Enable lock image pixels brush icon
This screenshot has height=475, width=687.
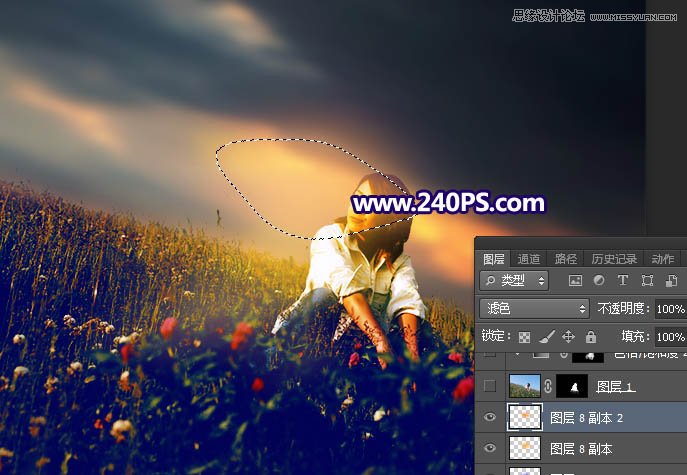[547, 337]
